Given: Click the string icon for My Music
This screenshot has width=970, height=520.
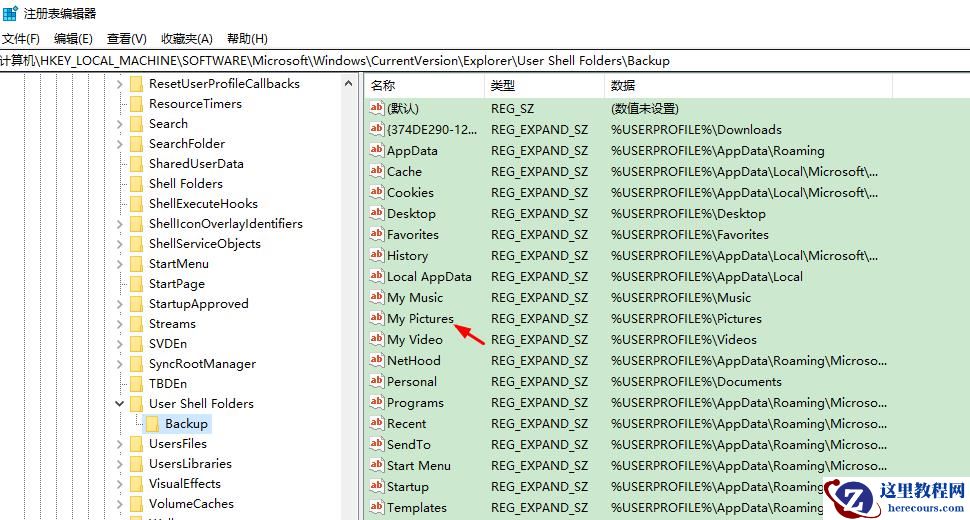Looking at the screenshot, I should point(377,297).
